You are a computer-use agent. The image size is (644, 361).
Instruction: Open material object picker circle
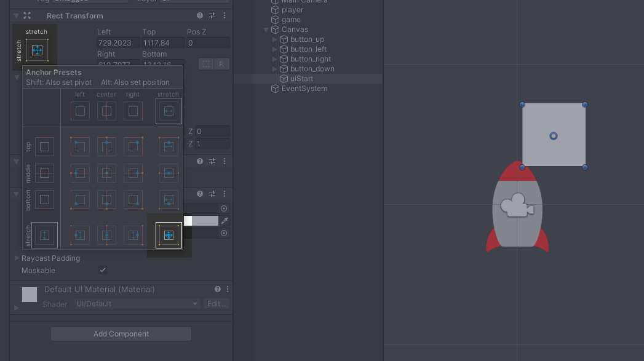(224, 233)
